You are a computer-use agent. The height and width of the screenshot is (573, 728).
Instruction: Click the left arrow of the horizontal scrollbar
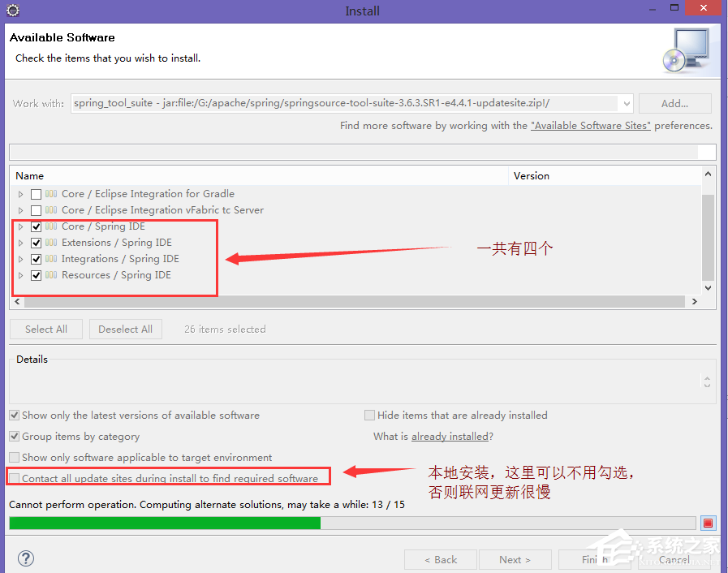click(17, 301)
